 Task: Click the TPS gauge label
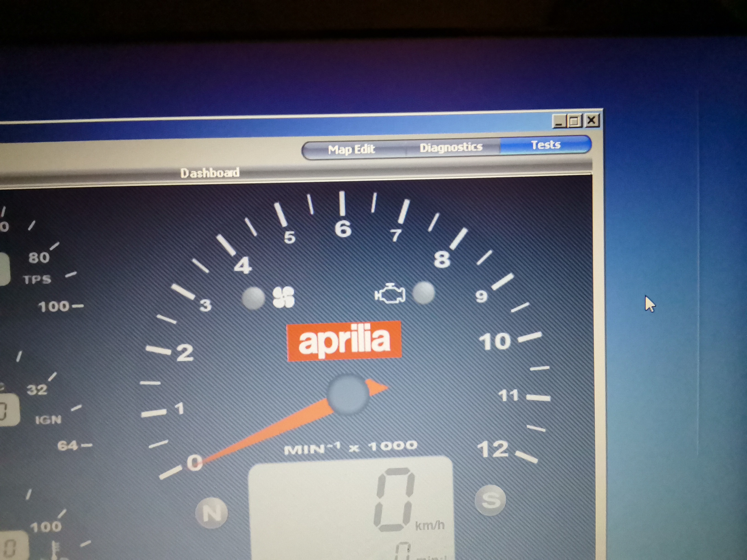tap(37, 280)
